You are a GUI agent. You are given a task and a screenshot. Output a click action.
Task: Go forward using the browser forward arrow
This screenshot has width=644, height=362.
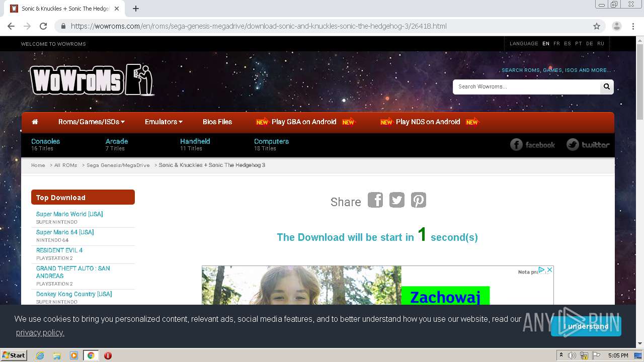tap(27, 26)
